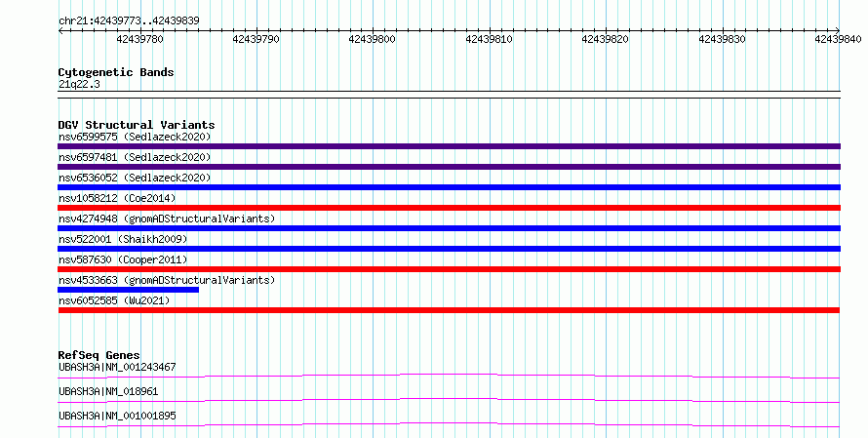This screenshot has height=438, width=868.
Task: Open variant nsv6052585 (Wu2021) label
Action: coord(114,300)
